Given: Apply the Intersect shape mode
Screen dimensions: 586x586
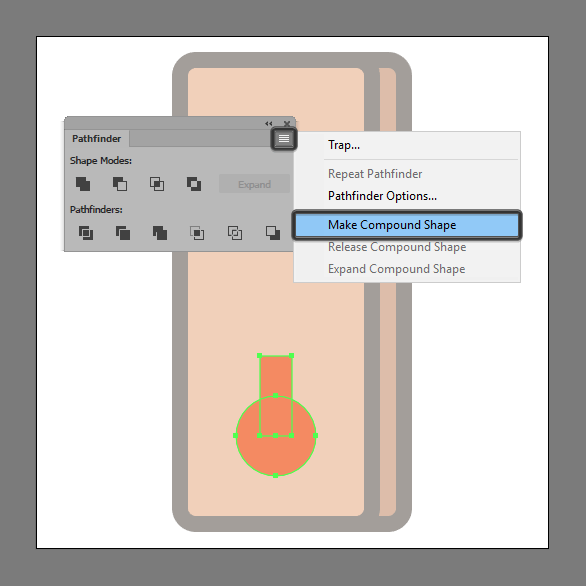Looking at the screenshot, I should click(157, 184).
